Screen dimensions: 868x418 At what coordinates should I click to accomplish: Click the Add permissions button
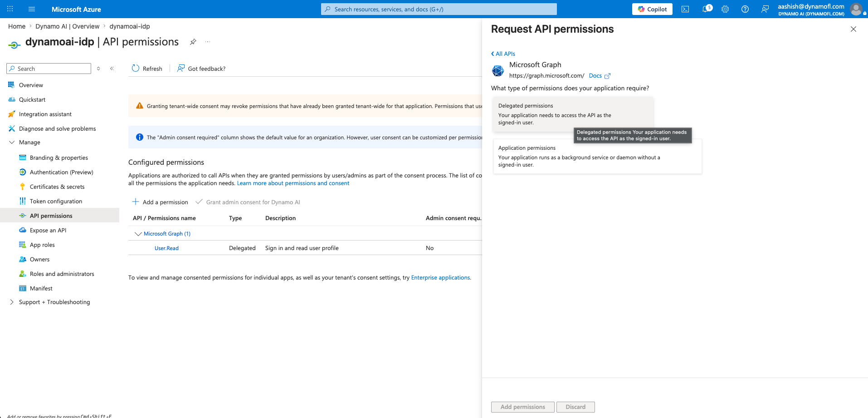pos(523,407)
